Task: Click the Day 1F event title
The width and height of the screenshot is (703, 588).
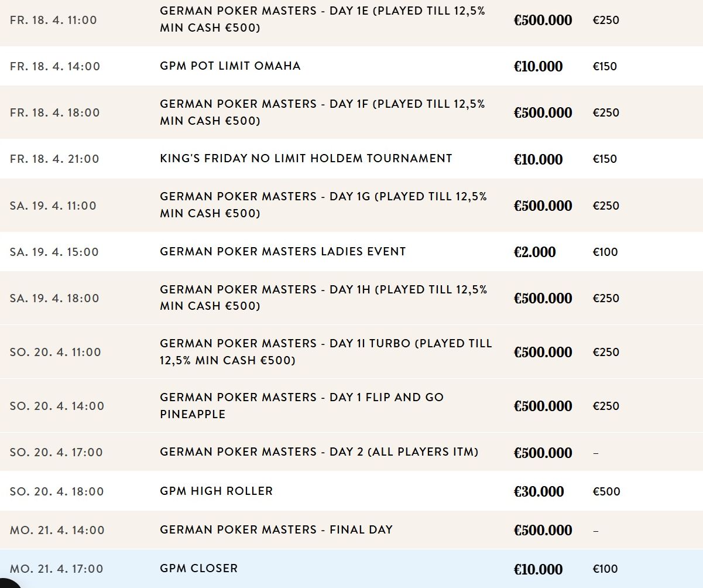Action: [323, 112]
